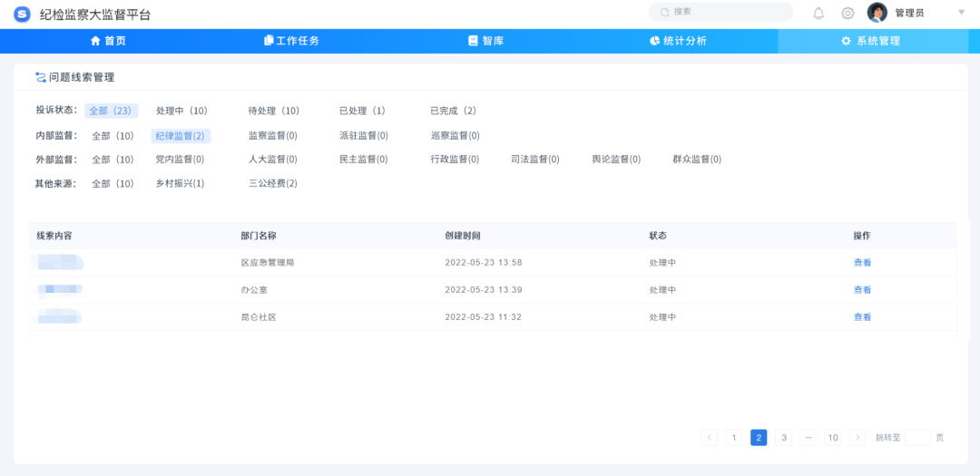
Task: Select the 人大监督(0) filter
Action: [x=273, y=160]
